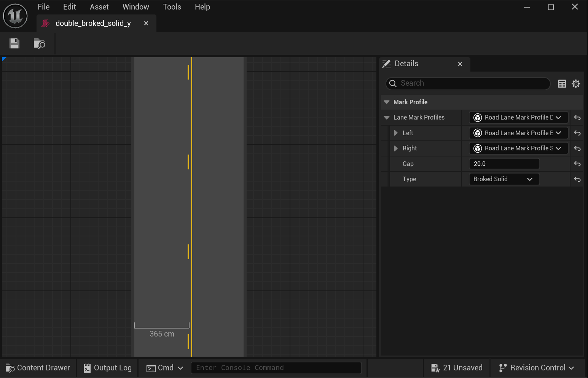This screenshot has width=588, height=378.
Task: Click the Gap property label
Action: coord(408,164)
